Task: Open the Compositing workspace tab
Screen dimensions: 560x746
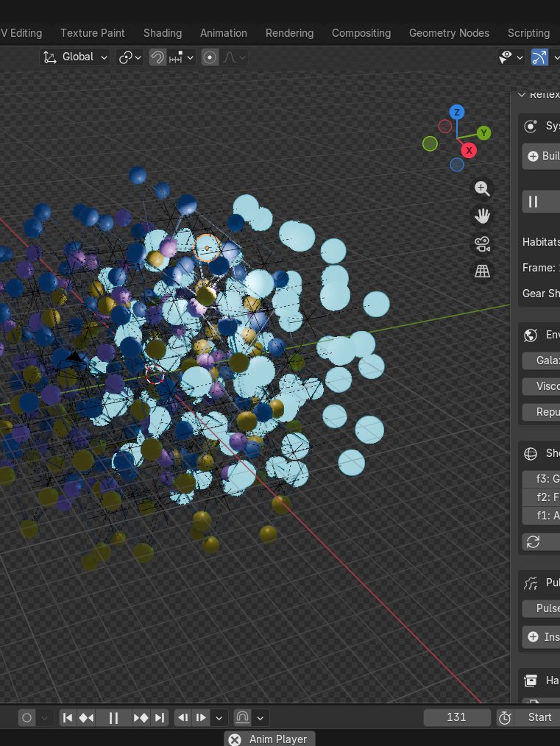Action: coord(361,33)
